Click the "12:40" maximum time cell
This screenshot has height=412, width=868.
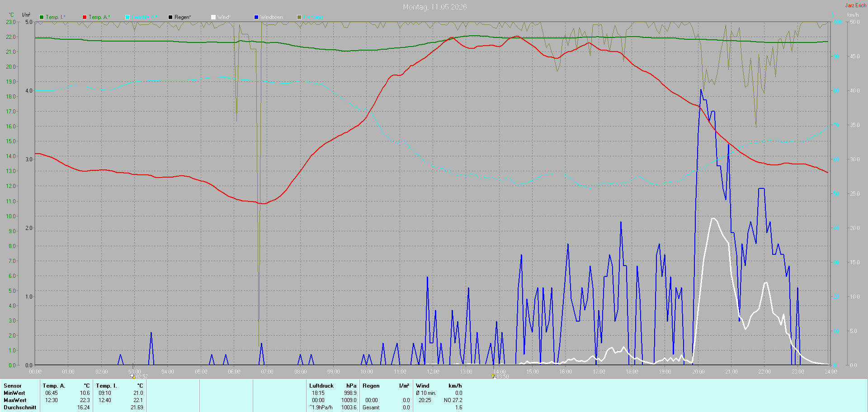[105, 400]
